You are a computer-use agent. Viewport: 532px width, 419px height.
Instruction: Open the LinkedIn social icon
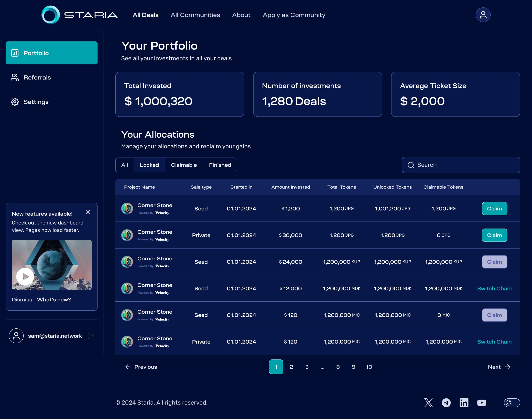point(464,403)
